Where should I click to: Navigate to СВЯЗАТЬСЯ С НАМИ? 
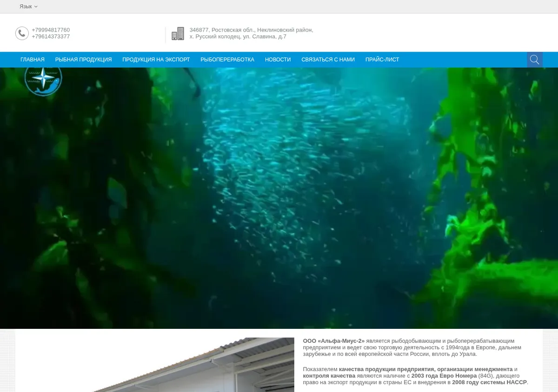pos(328,59)
